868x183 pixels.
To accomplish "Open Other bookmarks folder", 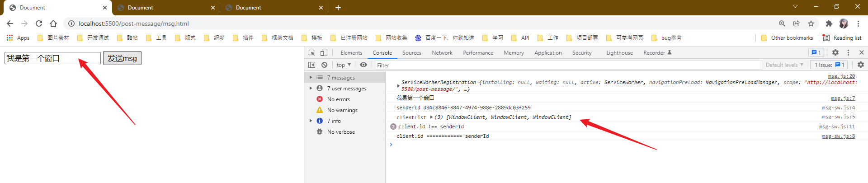I will [x=787, y=38].
